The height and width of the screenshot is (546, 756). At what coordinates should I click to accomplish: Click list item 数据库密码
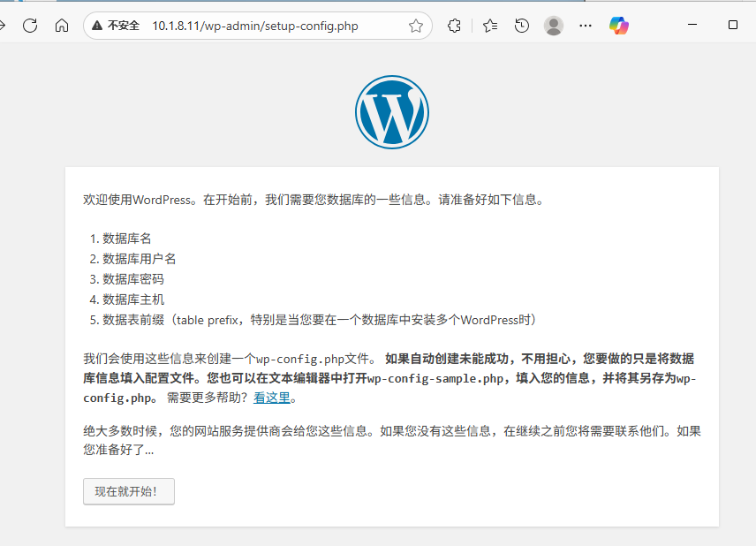point(133,279)
